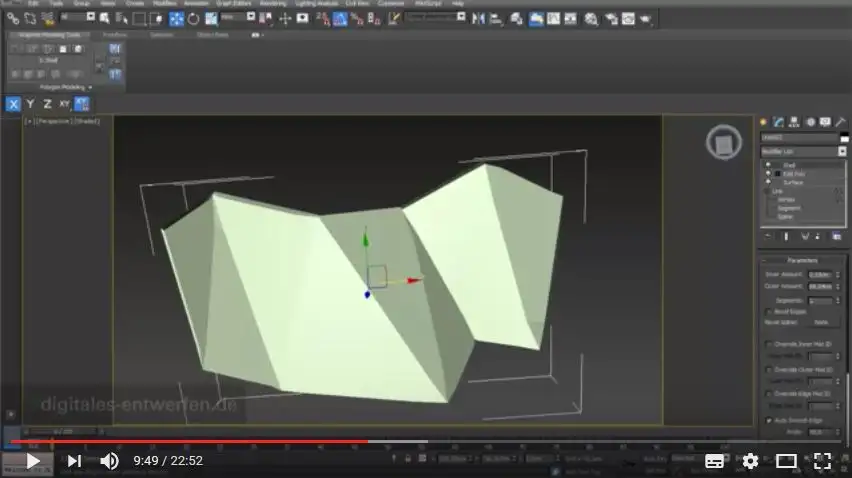The image size is (852, 478).
Task: Open the Modify command panel tab
Action: click(x=779, y=122)
